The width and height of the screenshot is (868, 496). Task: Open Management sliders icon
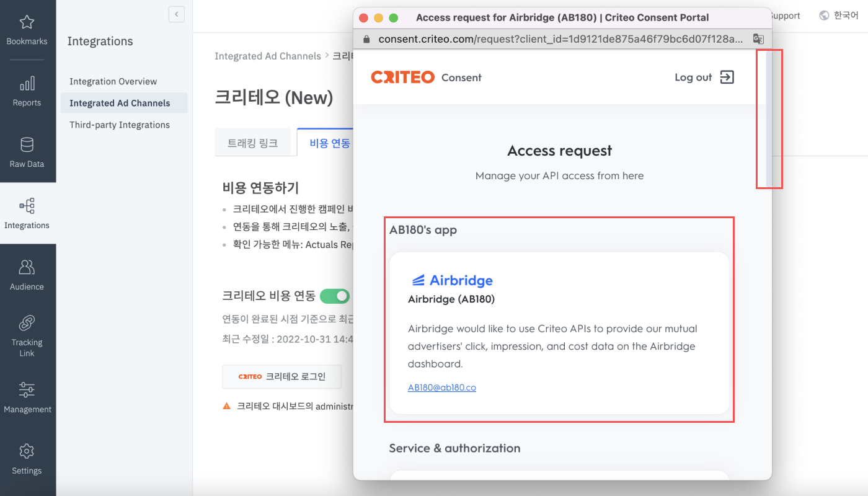[x=27, y=390]
